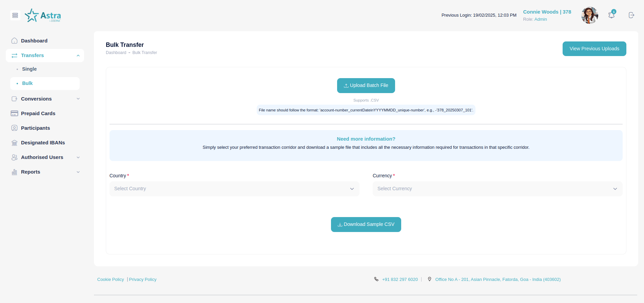Select Bulk transfer submenu item
The width and height of the screenshot is (644, 303).
coord(27,83)
